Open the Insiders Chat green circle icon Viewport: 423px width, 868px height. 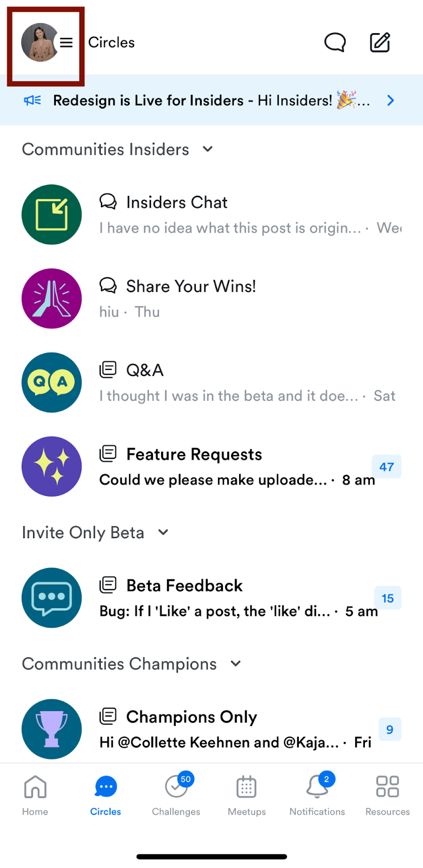pyautogui.click(x=52, y=215)
